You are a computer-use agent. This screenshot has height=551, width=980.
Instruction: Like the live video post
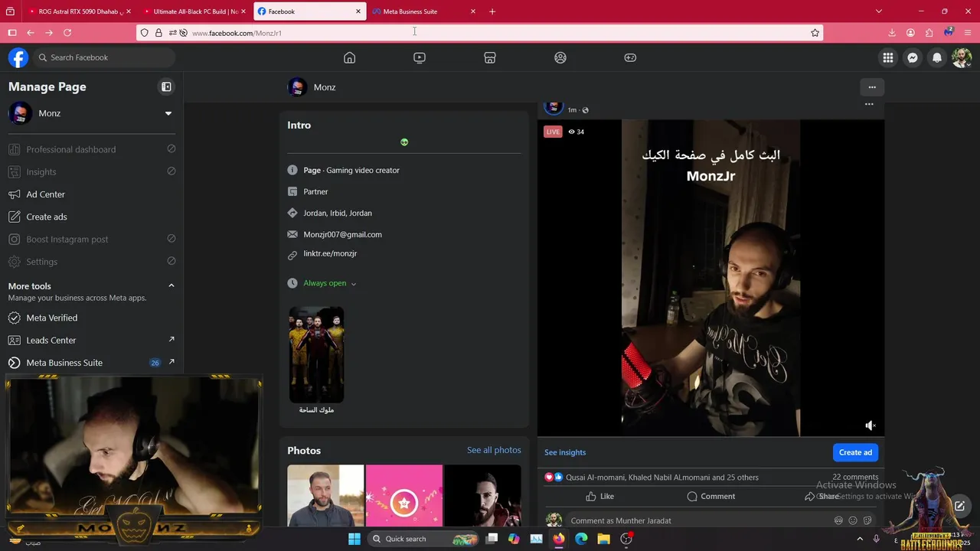pos(599,496)
